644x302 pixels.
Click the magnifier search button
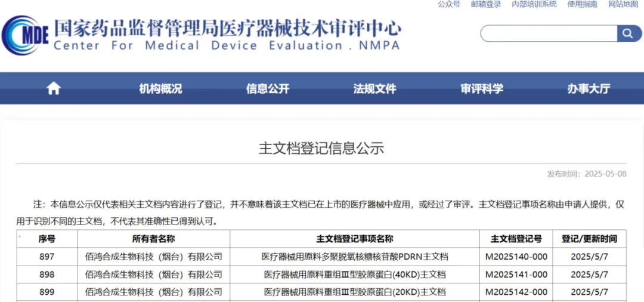(628, 33)
